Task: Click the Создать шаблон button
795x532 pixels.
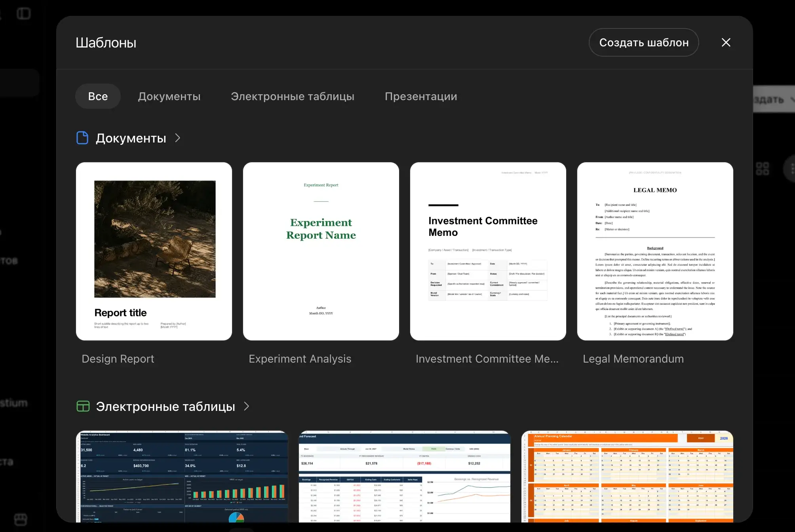Action: (x=644, y=42)
